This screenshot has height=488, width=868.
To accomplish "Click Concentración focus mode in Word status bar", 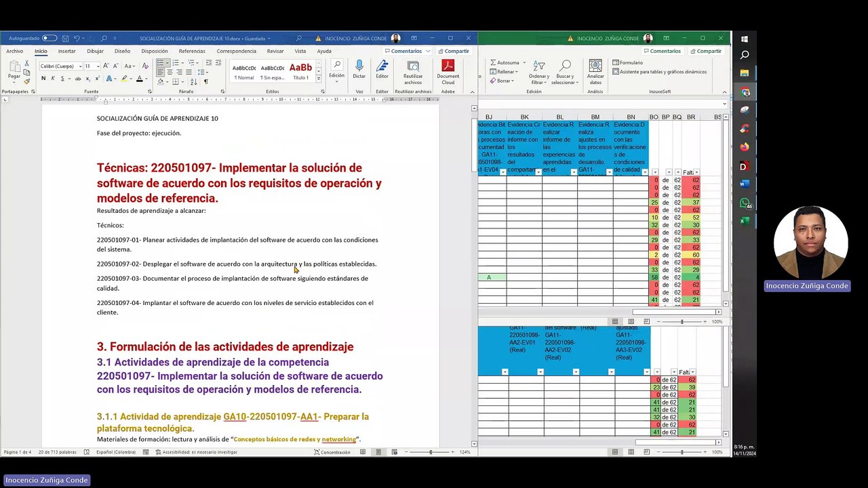I will coord(332,452).
